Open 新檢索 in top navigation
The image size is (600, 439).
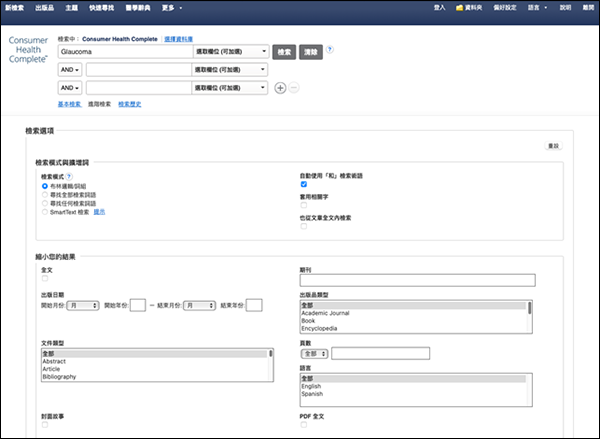pyautogui.click(x=15, y=8)
